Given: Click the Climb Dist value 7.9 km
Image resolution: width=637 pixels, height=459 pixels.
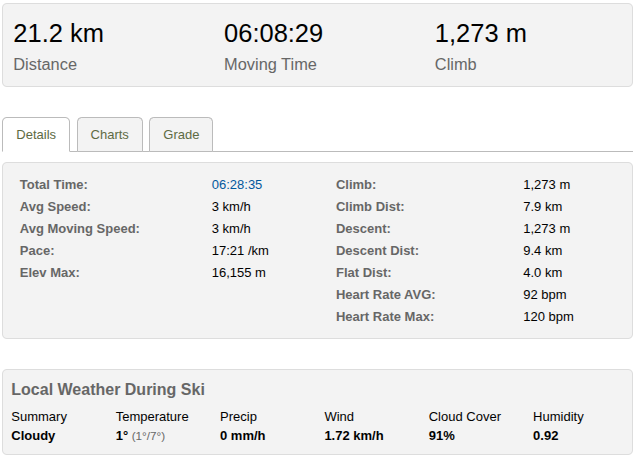Looking at the screenshot, I should click(543, 207).
